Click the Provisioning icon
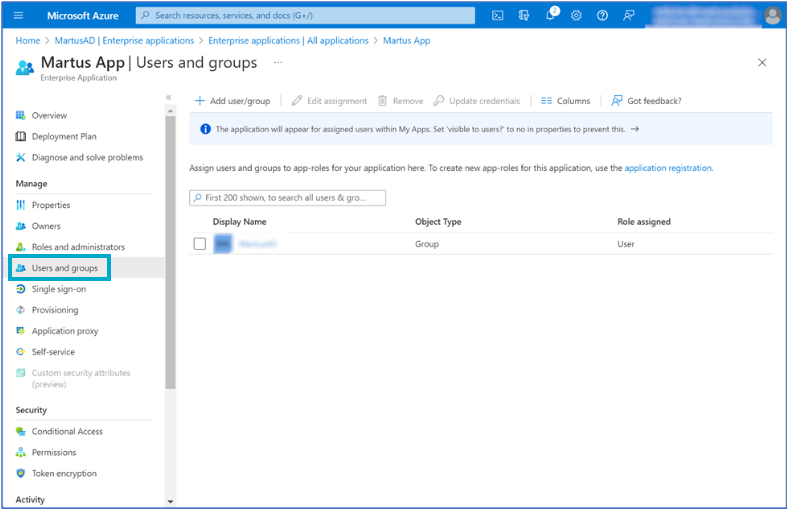787x509 pixels. (21, 310)
